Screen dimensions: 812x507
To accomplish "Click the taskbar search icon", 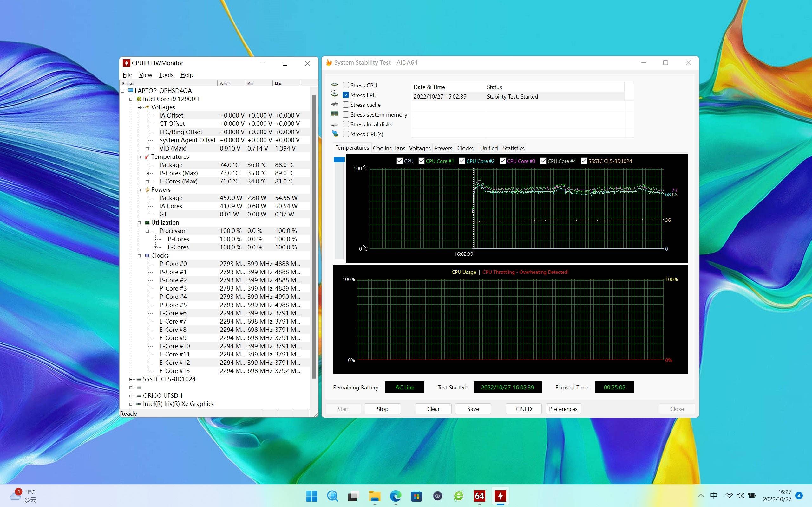I will click(x=332, y=496).
